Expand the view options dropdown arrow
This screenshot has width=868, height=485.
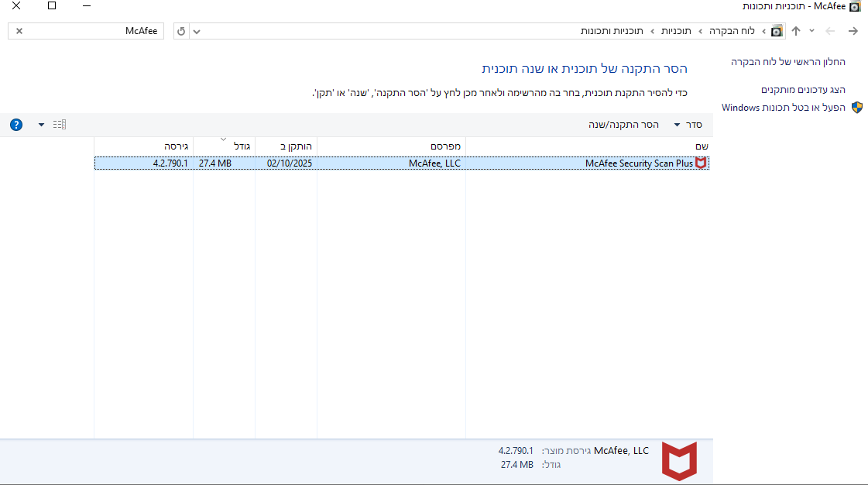point(41,125)
